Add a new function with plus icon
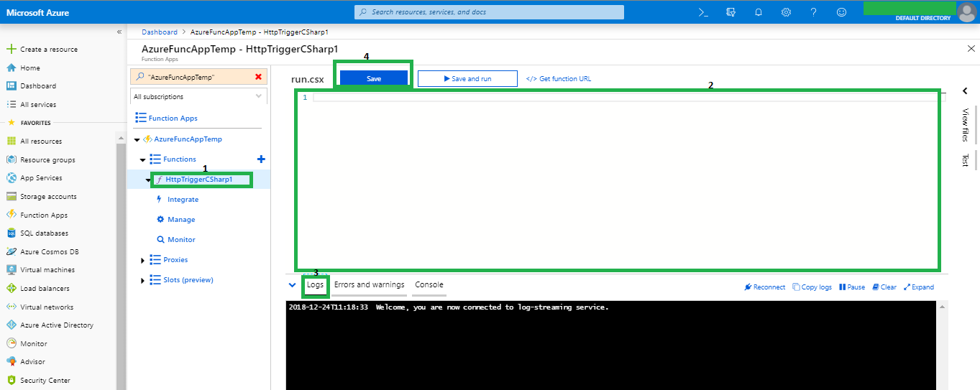Screen dimensions: 980x390 click(261, 159)
